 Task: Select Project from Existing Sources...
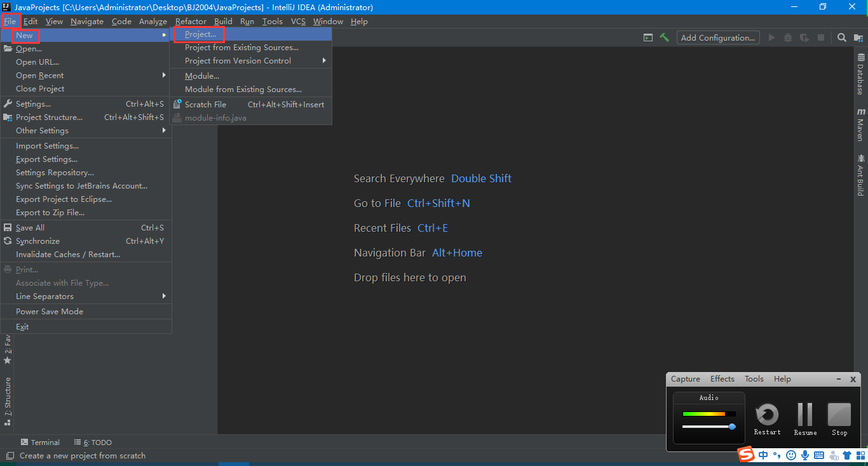tap(250, 48)
